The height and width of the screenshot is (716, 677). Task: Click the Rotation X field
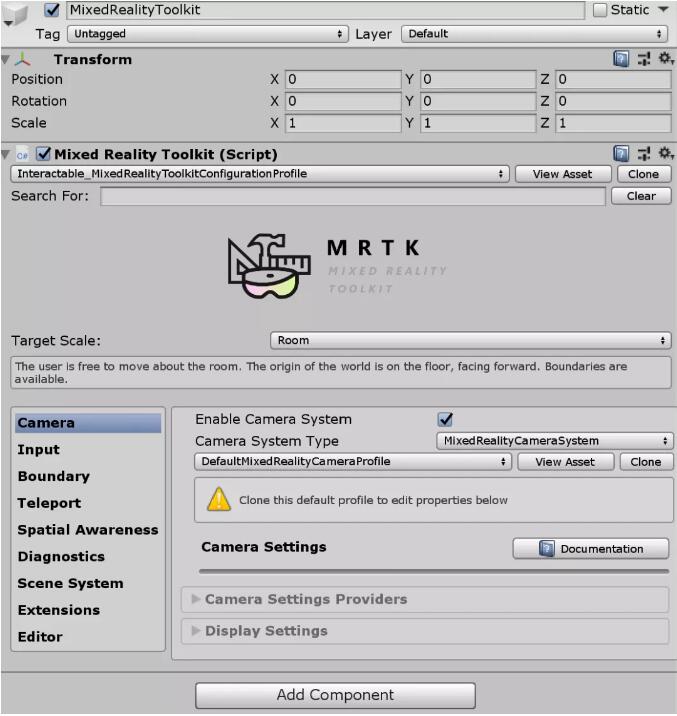[343, 101]
